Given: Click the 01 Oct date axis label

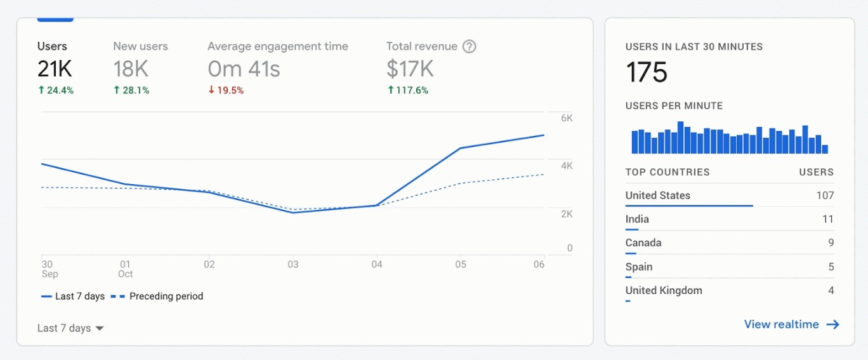Looking at the screenshot, I should [126, 269].
